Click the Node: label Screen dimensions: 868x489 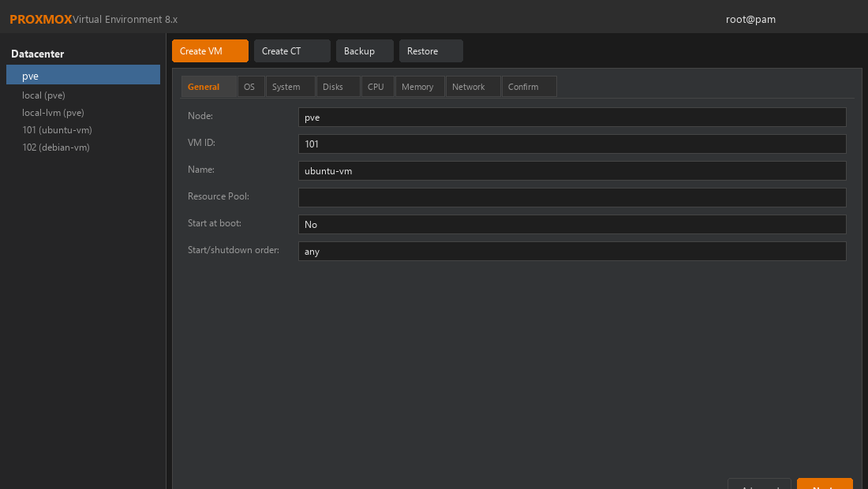point(200,116)
